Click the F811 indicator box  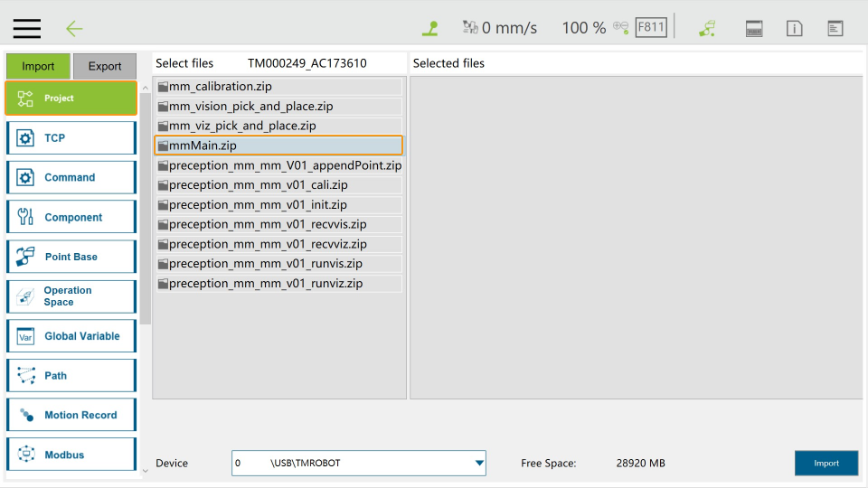[651, 27]
